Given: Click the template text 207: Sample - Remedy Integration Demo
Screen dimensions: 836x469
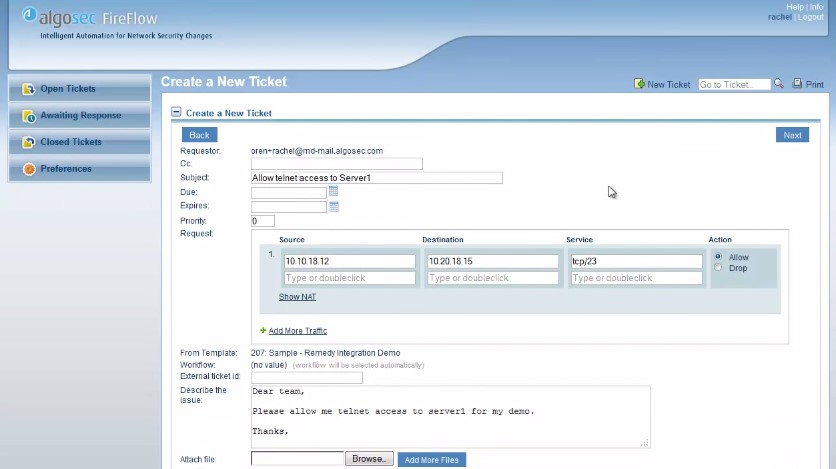Looking at the screenshot, I should (325, 353).
